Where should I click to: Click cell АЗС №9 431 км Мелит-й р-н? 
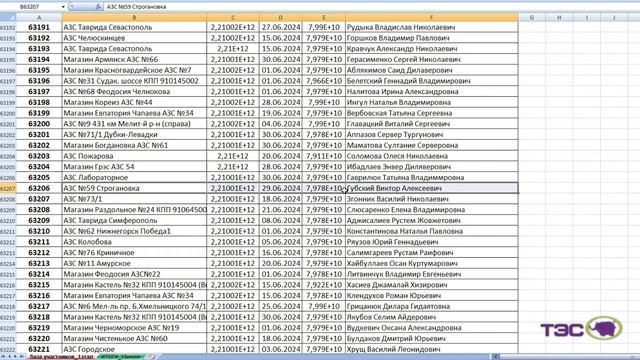click(134, 124)
